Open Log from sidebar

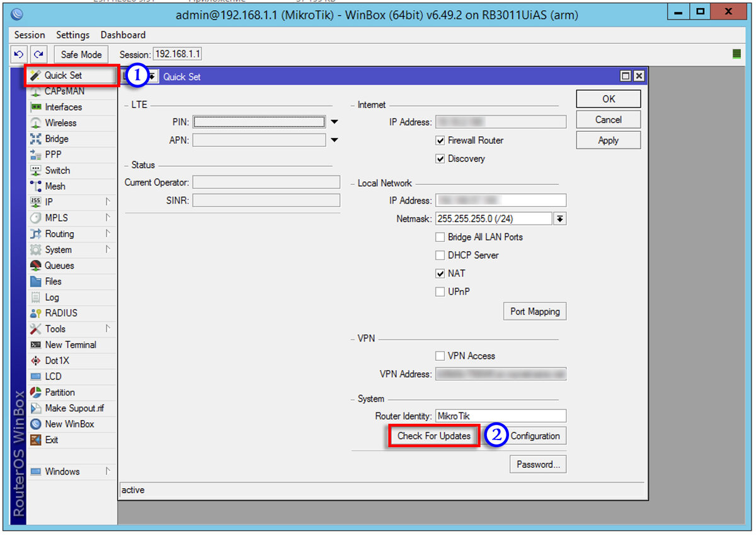(x=52, y=297)
